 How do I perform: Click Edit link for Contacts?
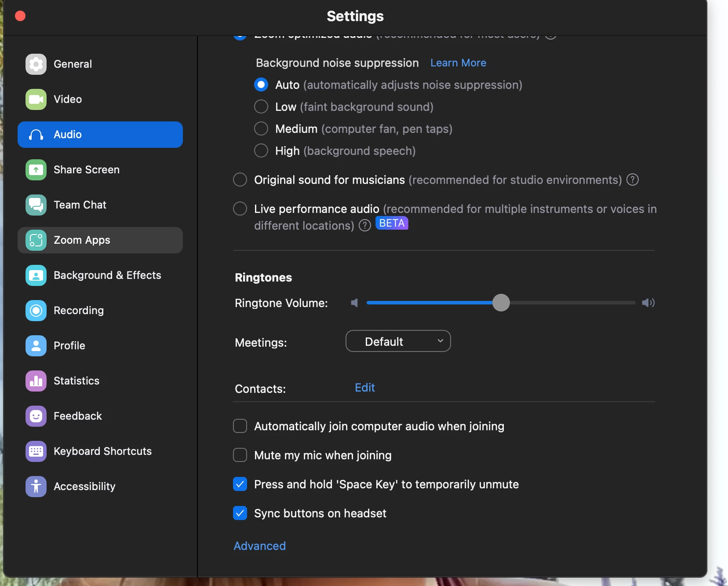coord(365,388)
